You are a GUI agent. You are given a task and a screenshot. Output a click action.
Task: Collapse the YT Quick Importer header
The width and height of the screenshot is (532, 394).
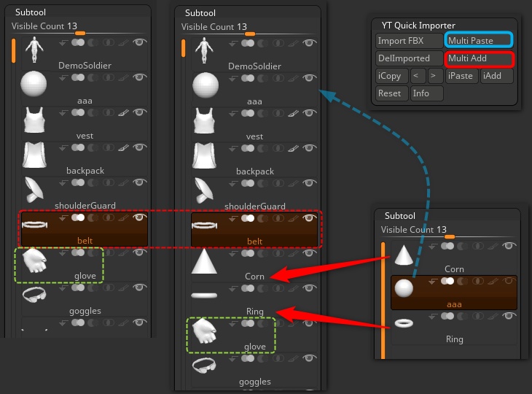tap(418, 26)
